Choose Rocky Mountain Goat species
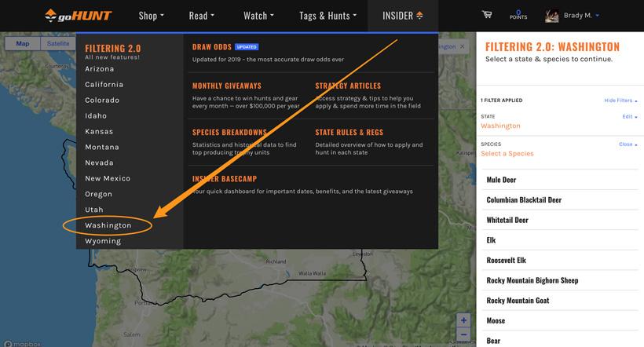The width and height of the screenshot is (644, 347). click(560, 301)
